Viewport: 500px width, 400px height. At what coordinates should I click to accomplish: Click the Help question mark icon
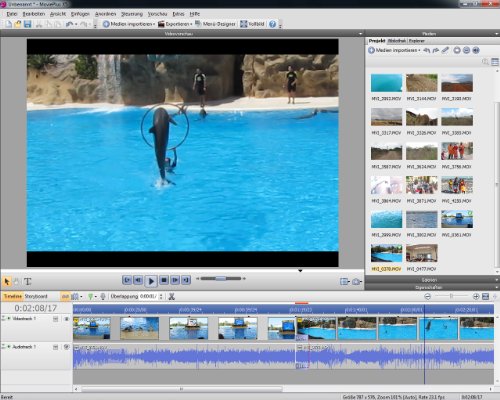[273, 24]
